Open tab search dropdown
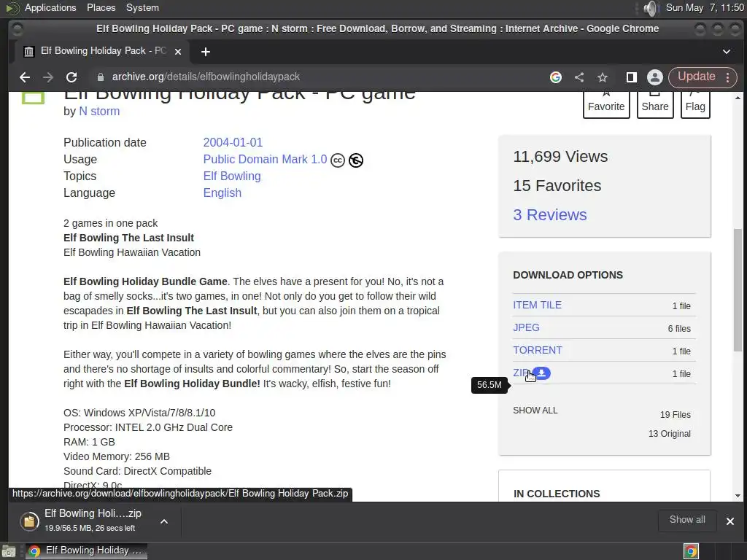Image resolution: width=747 pixels, height=560 pixels. coord(726,52)
